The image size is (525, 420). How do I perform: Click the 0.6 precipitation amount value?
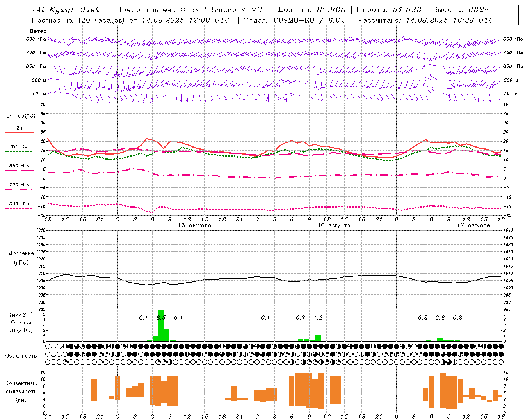[x=440, y=318]
